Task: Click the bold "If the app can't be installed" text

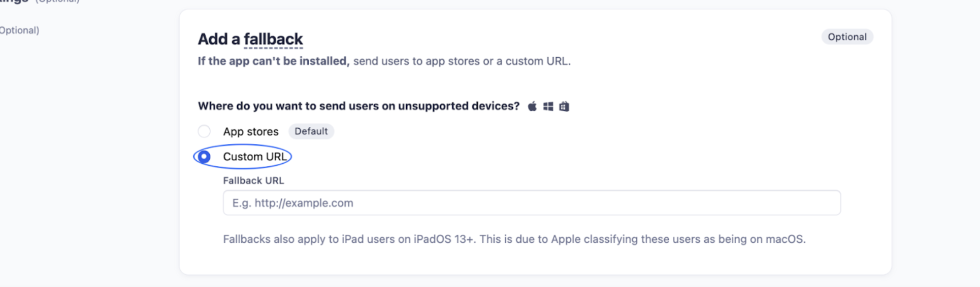Action: pyautogui.click(x=273, y=61)
